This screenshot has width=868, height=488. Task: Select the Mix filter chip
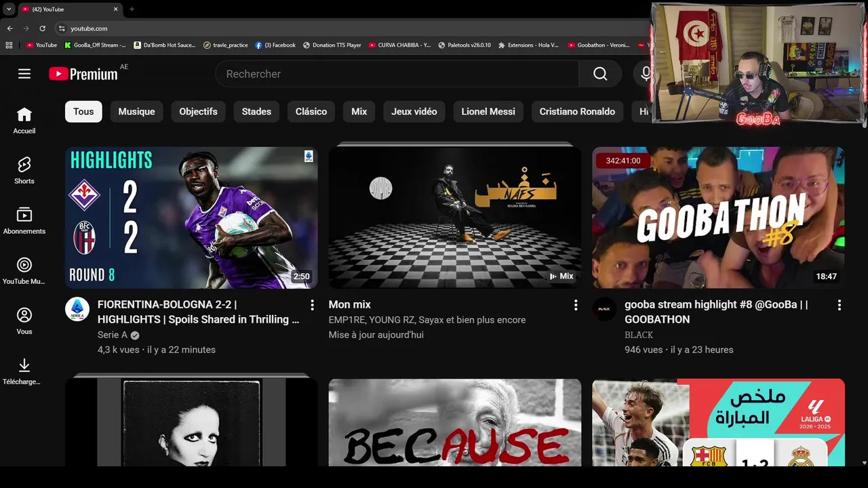click(x=359, y=111)
